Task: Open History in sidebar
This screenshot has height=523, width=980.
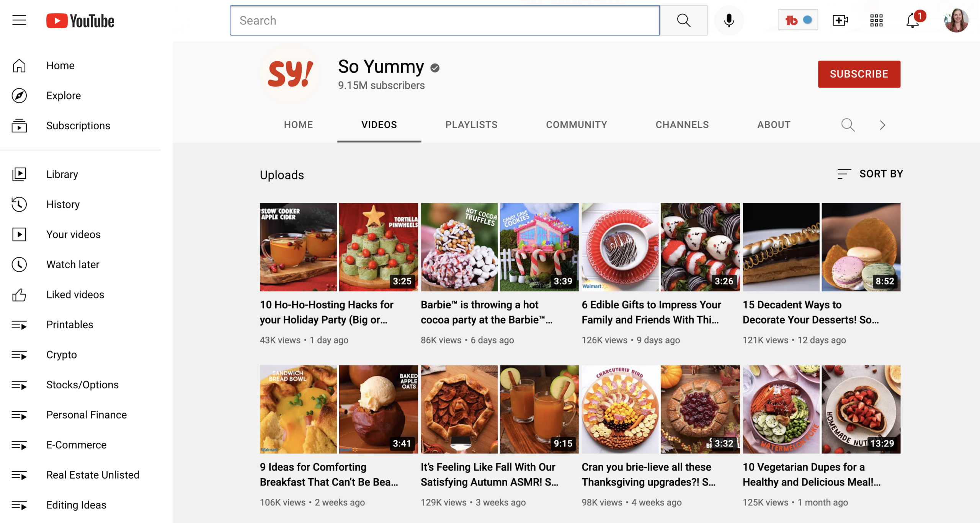Action: point(80,204)
